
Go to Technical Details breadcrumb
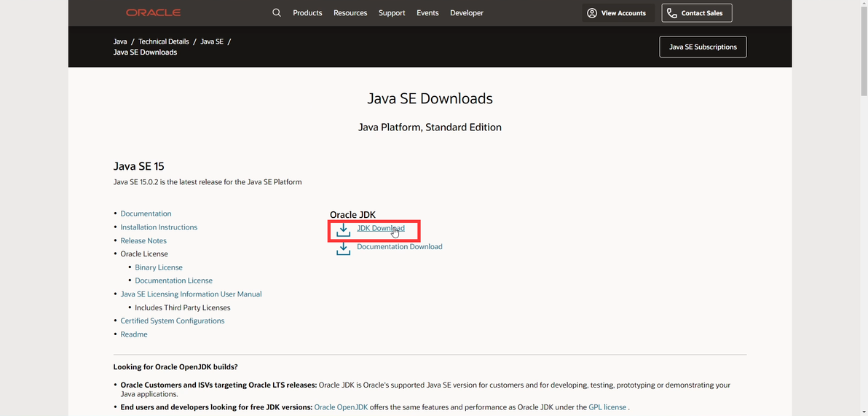coord(164,42)
